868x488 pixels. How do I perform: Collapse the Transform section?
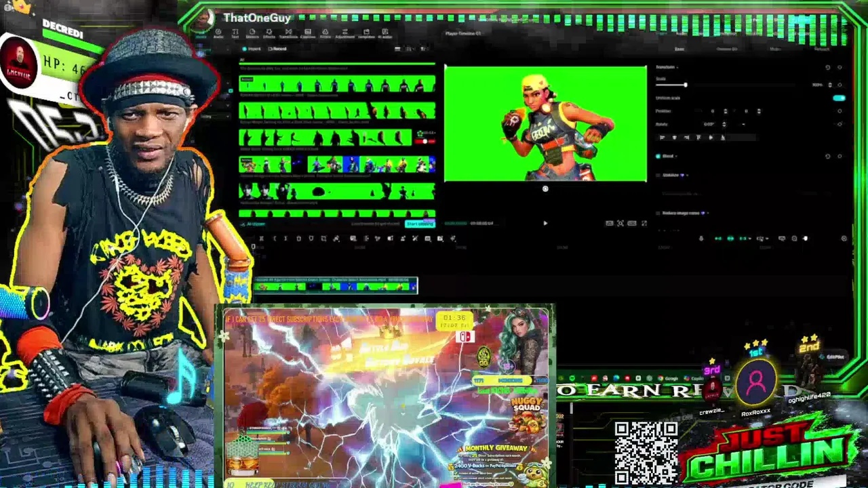click(x=677, y=67)
